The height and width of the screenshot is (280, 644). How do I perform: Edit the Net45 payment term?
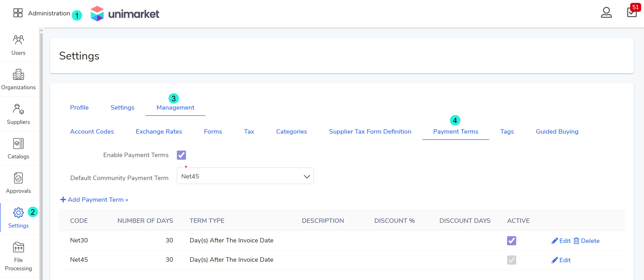click(561, 260)
